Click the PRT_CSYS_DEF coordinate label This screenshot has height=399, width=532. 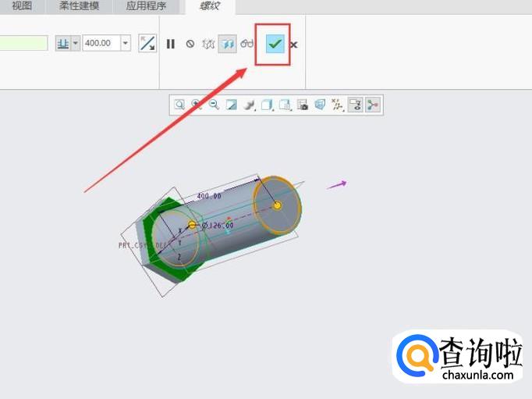click(x=143, y=245)
